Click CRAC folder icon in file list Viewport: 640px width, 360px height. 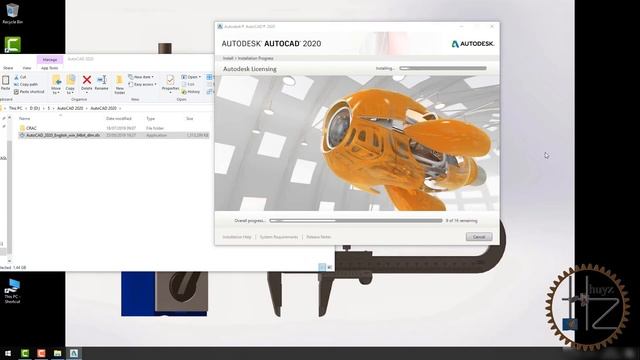[22, 128]
